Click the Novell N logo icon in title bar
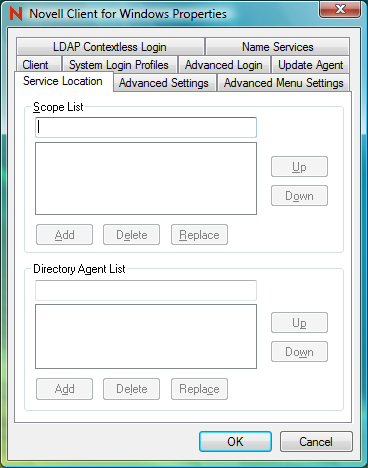 click(x=16, y=14)
